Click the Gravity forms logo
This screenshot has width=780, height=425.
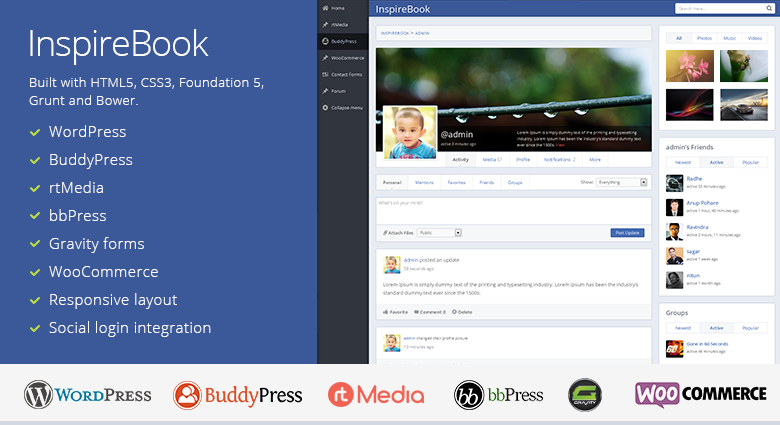585,395
